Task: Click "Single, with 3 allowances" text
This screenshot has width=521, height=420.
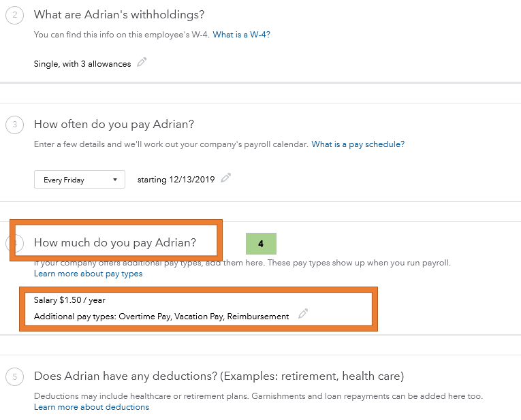Action: [82, 64]
